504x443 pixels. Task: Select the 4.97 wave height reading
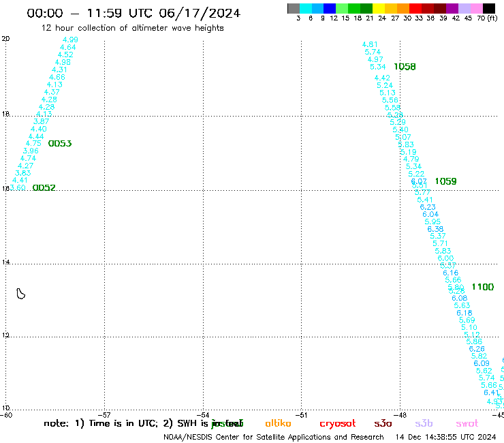[375, 59]
